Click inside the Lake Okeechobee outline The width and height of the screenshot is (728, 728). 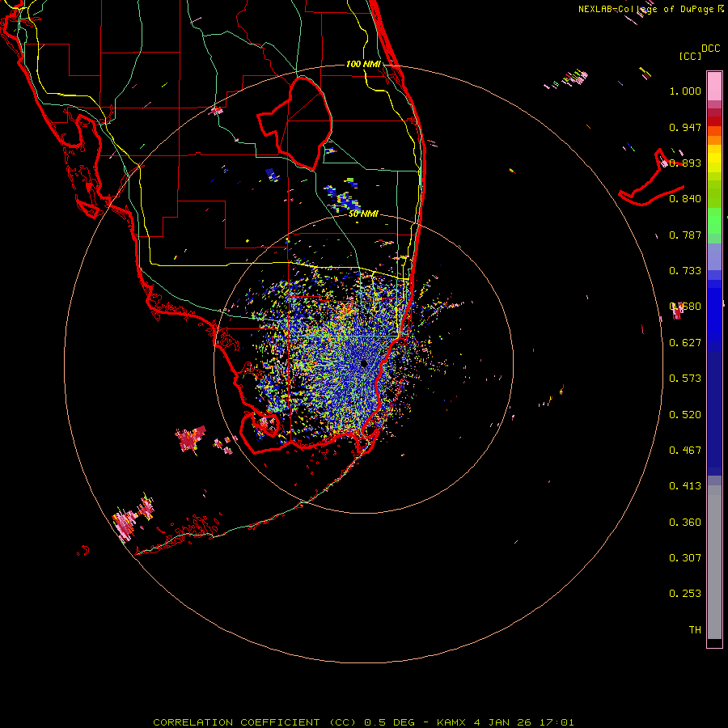302,123
